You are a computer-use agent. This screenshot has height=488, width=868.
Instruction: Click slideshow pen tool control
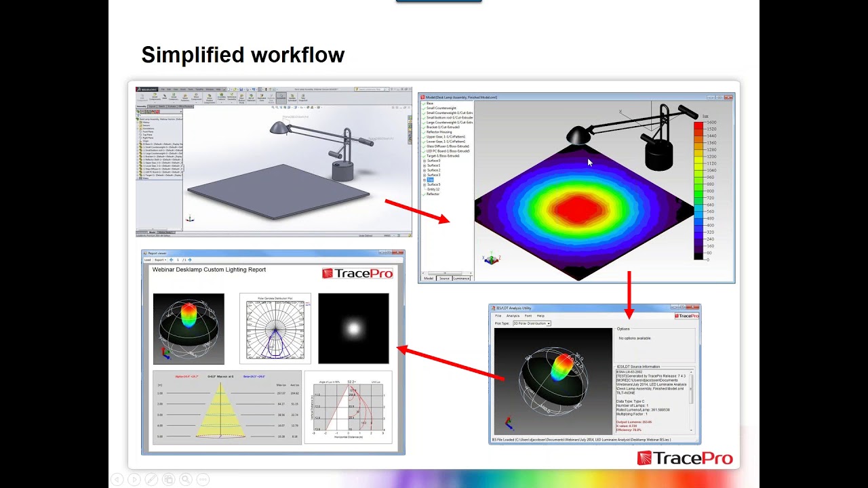151,479
